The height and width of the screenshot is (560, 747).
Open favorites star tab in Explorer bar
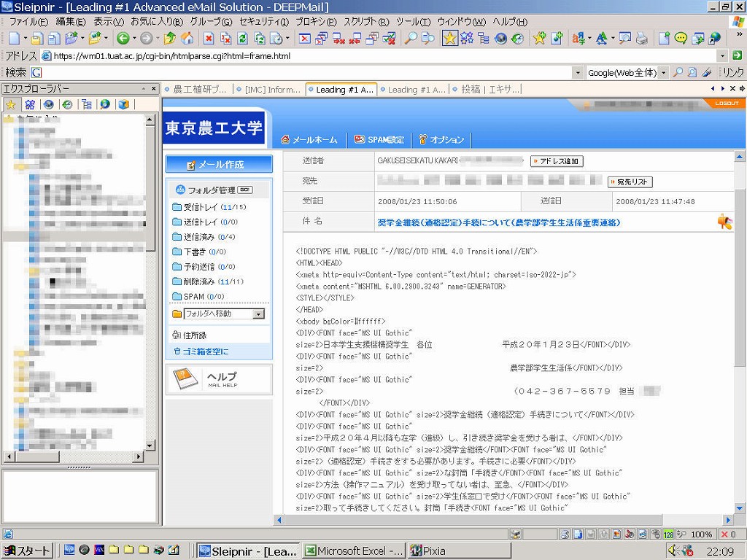[x=10, y=104]
